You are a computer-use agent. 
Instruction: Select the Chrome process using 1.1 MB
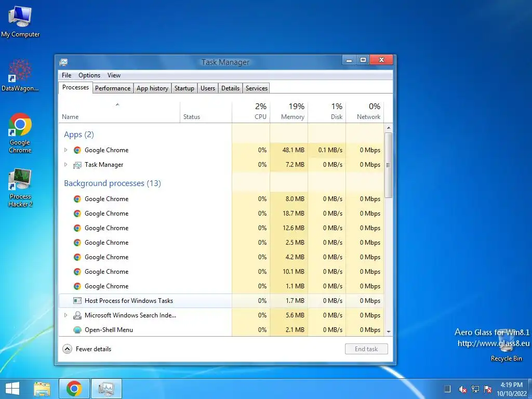221,286
